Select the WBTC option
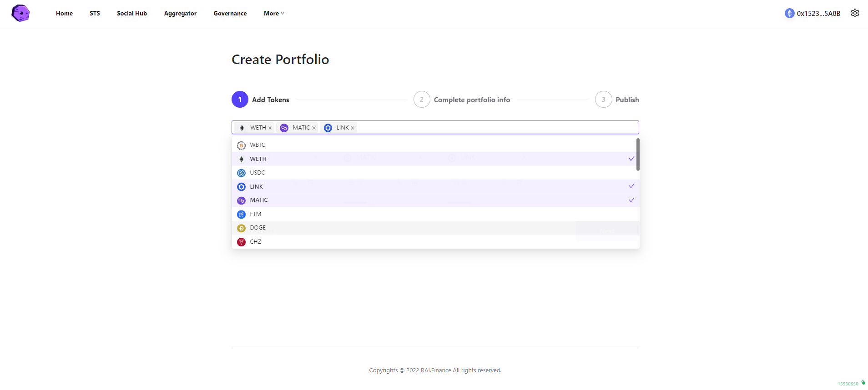This screenshot has height=390, width=868. (435, 145)
